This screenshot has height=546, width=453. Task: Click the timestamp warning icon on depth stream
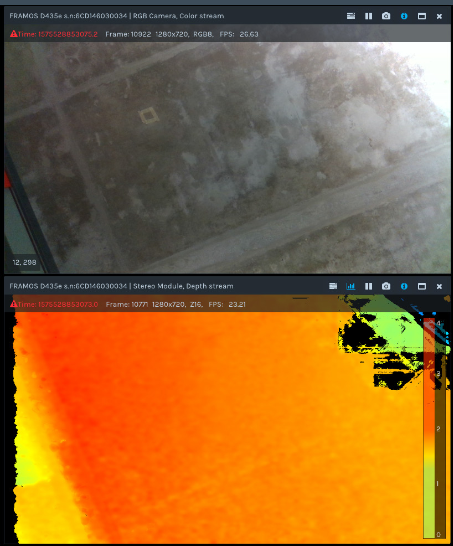click(x=14, y=304)
